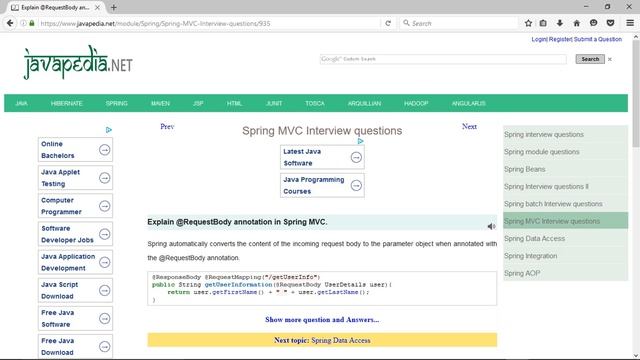Click the vertical page scrollbar thumb
The height and width of the screenshot is (360, 640).
coord(636,94)
